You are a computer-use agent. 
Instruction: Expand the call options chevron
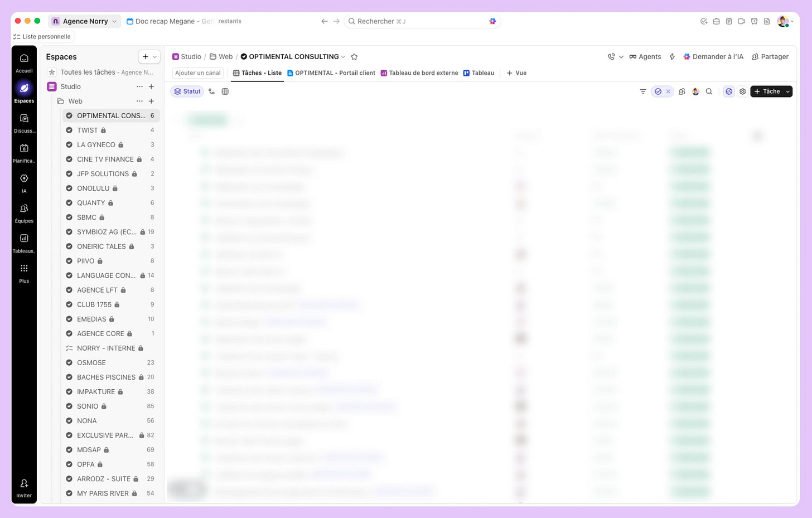[x=621, y=57]
